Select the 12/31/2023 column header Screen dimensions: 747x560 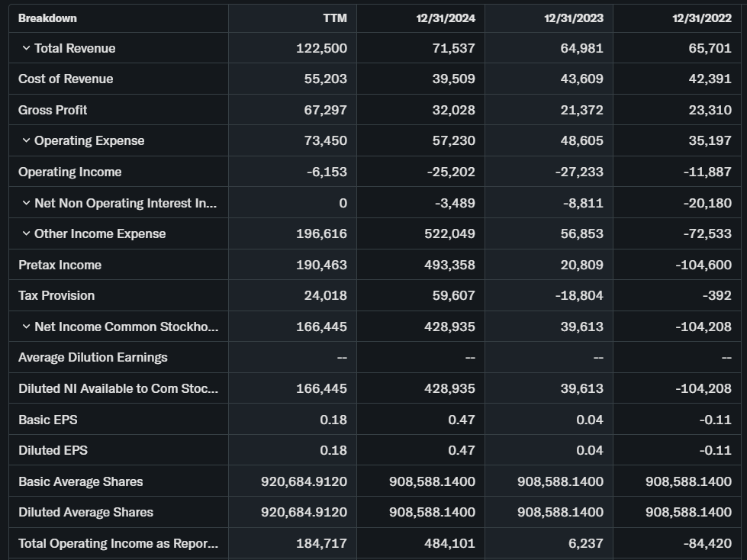[x=573, y=18]
